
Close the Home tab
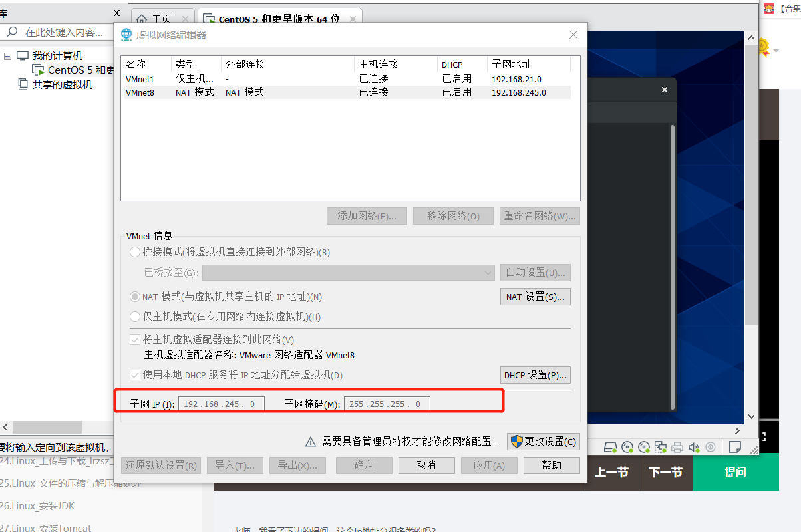(x=185, y=19)
